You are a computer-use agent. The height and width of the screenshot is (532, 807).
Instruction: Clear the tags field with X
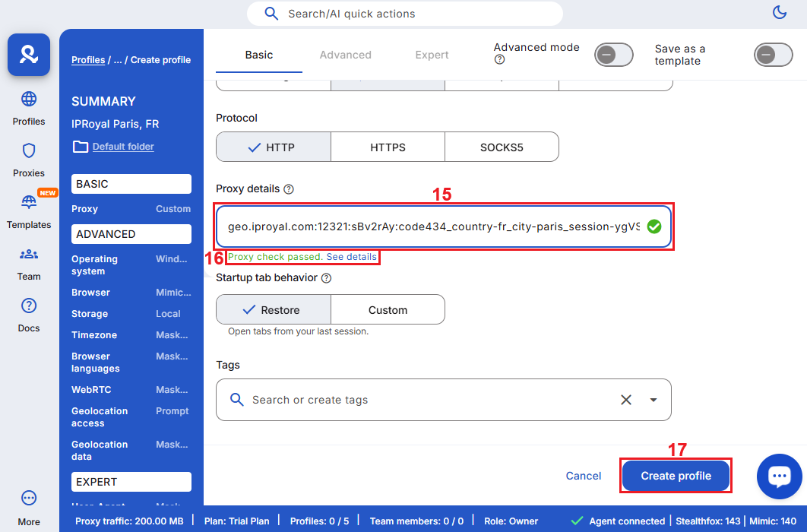click(626, 400)
